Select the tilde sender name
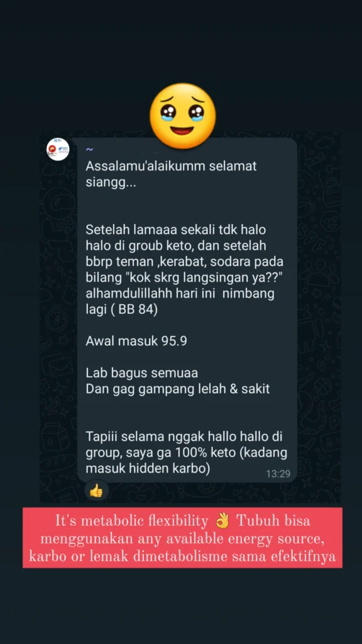Viewport: 362px width, 644px height. (x=89, y=150)
